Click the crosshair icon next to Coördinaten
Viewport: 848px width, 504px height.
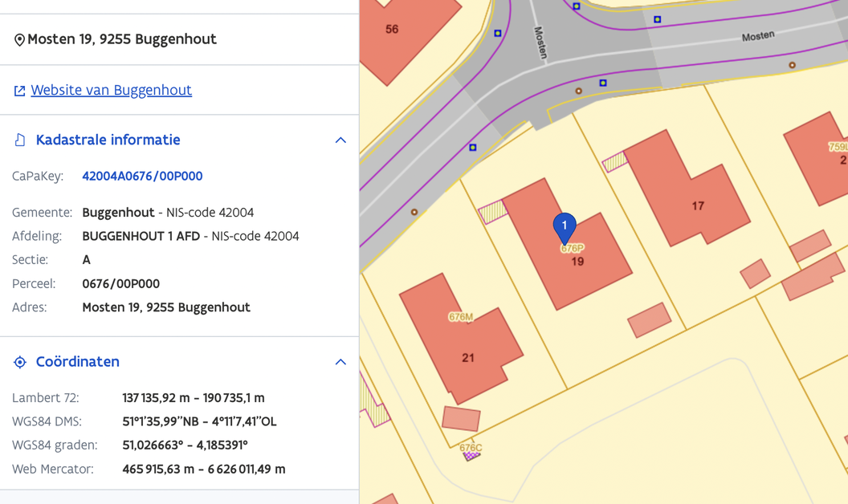coord(20,362)
